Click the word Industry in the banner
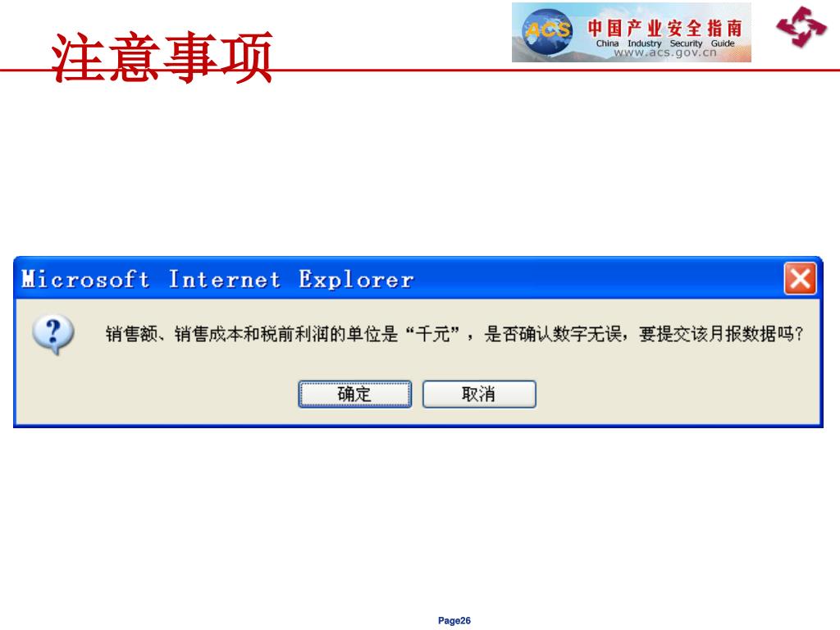This screenshot has height=630, width=840. [645, 43]
